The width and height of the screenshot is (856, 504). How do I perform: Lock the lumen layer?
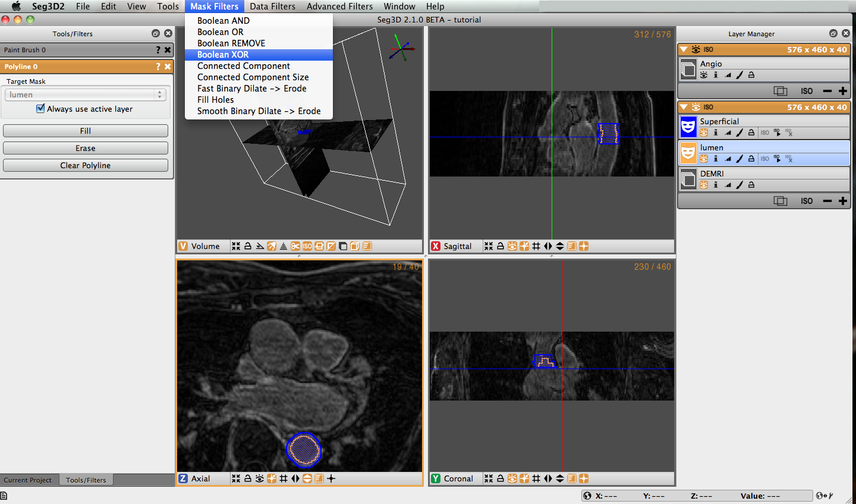pos(751,159)
